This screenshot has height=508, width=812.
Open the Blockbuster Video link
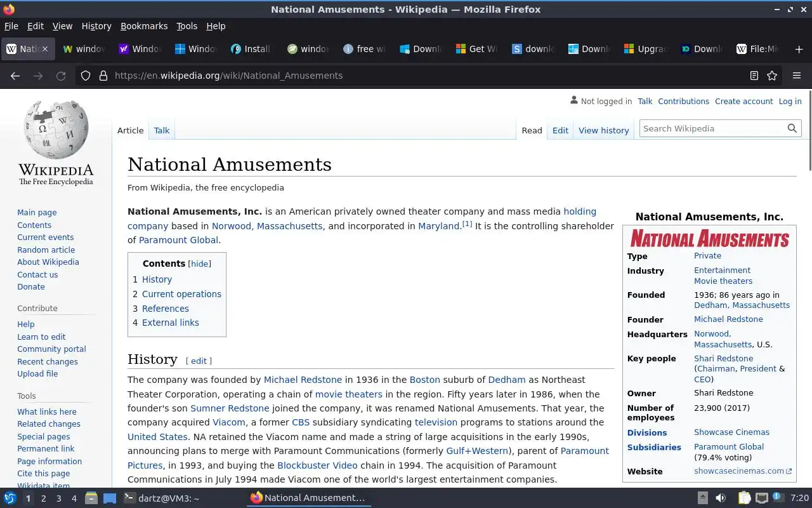click(x=317, y=465)
